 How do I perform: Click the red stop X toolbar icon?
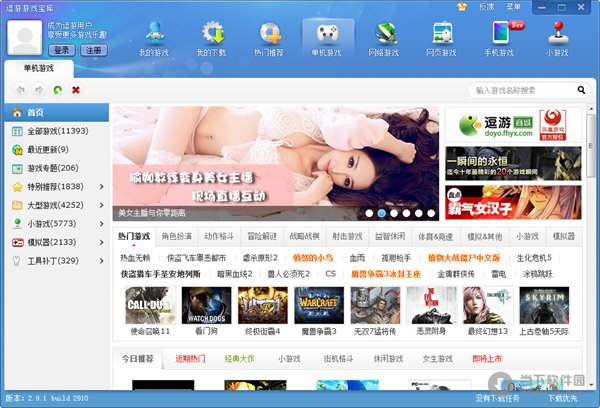pyautogui.click(x=76, y=90)
